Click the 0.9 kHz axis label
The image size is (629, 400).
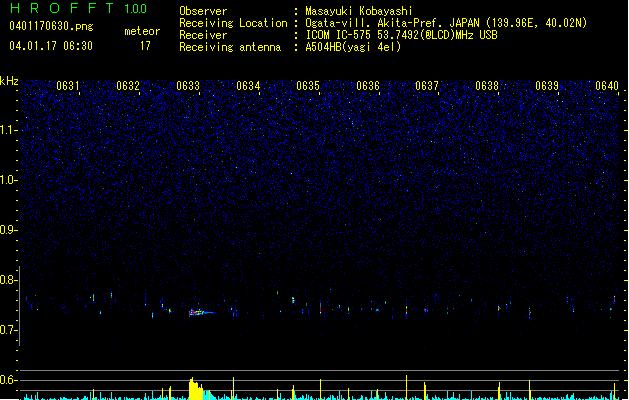tap(8, 230)
